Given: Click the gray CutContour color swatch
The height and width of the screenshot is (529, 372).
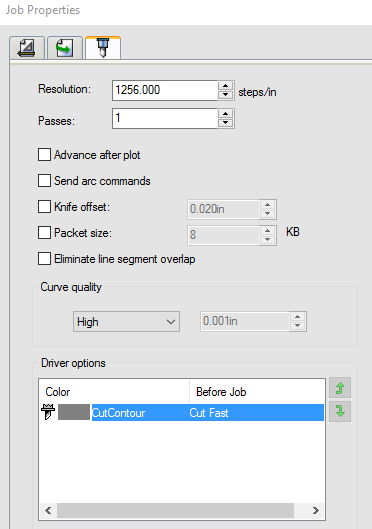Looking at the screenshot, I should [74, 412].
